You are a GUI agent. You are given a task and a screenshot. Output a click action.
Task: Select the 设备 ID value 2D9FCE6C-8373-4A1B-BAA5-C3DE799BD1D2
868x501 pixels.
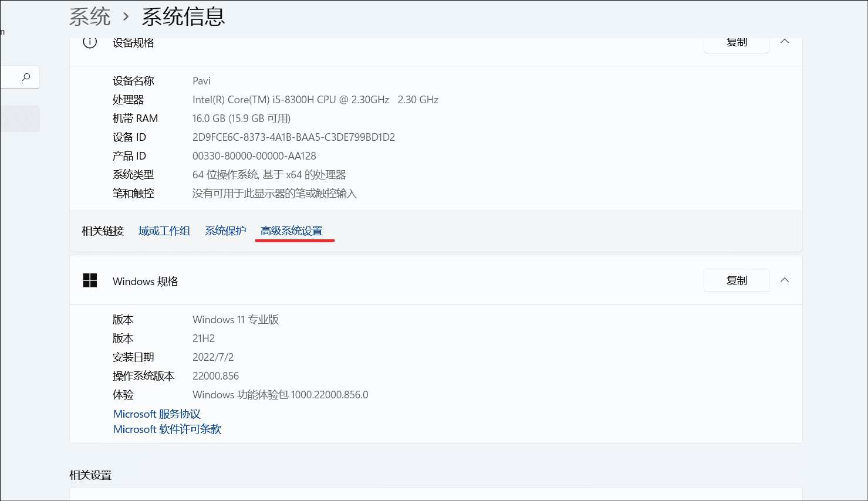tap(293, 137)
